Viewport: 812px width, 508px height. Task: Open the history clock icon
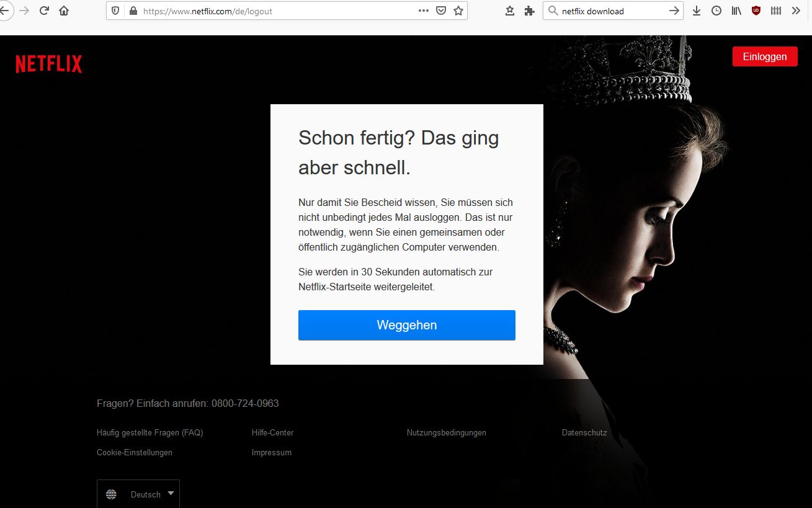[x=716, y=11]
